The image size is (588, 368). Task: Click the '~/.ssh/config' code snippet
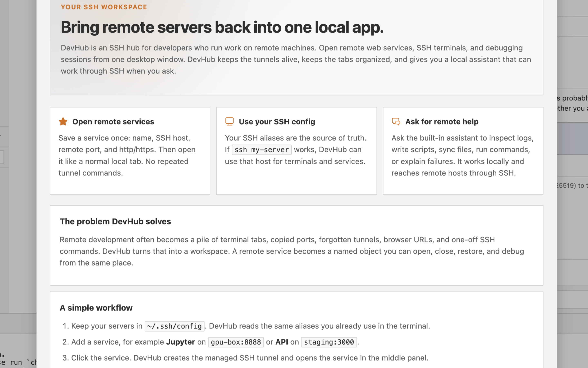tap(174, 326)
